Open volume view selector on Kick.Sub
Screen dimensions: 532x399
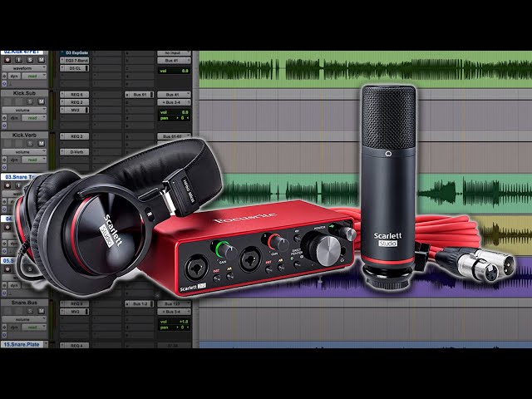point(24,110)
